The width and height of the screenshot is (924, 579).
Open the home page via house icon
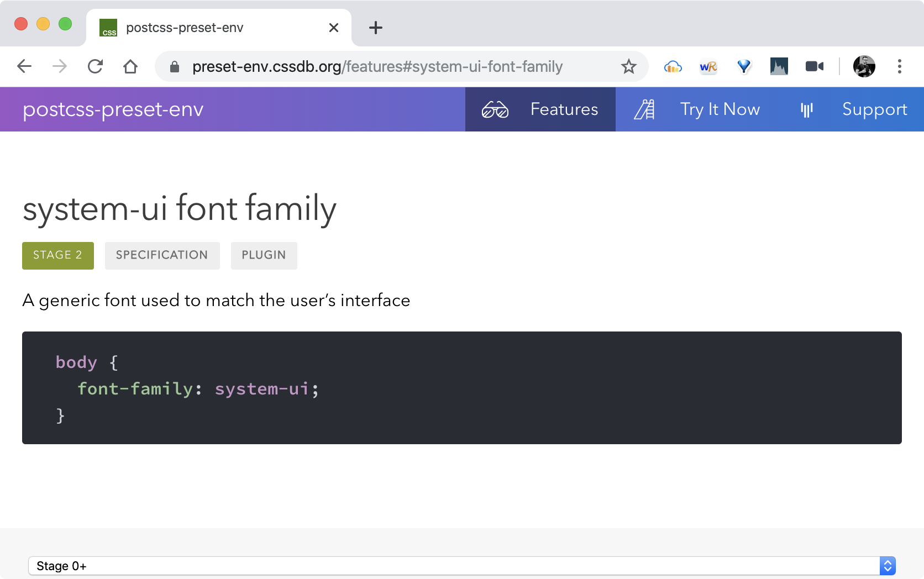pos(130,66)
